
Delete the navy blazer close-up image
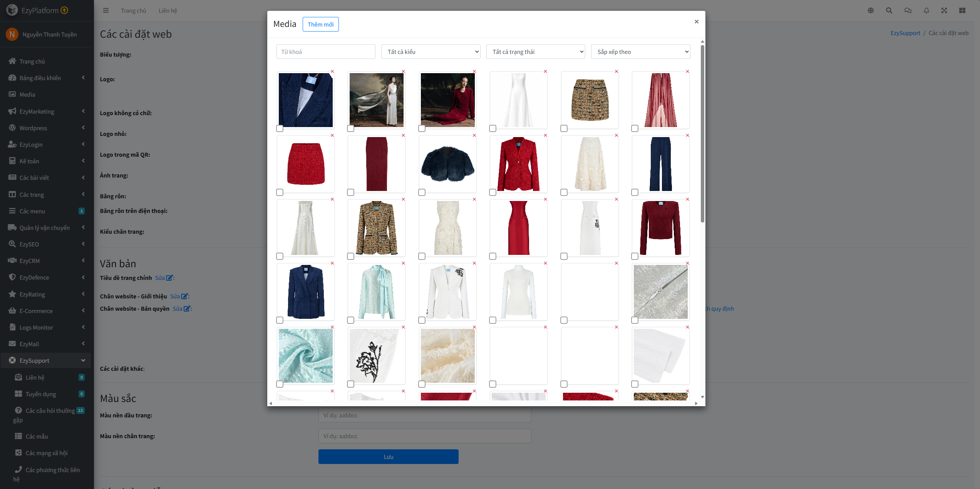[332, 72]
